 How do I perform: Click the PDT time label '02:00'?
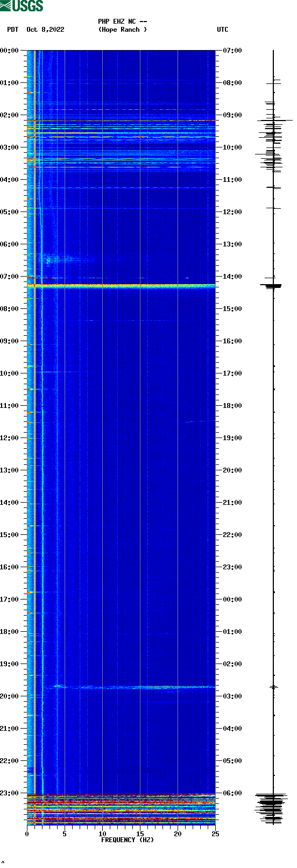click(x=9, y=115)
